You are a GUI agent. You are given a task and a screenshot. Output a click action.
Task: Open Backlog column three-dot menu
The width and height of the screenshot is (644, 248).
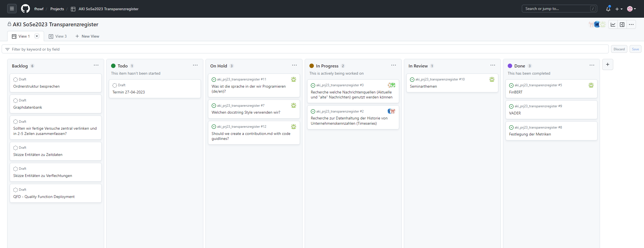(96, 65)
